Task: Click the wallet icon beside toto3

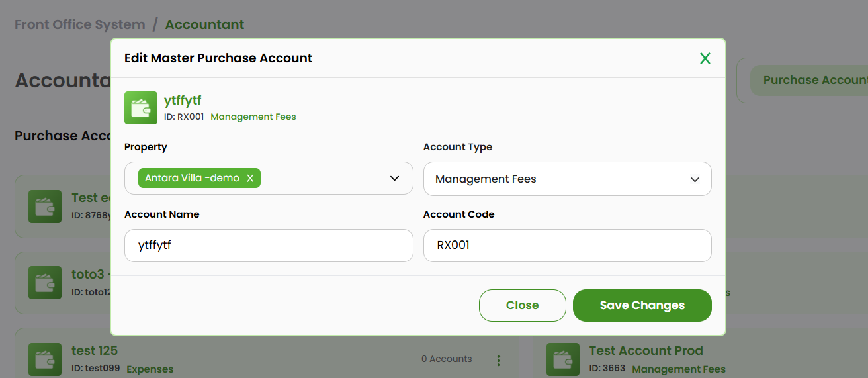Action: [x=45, y=283]
